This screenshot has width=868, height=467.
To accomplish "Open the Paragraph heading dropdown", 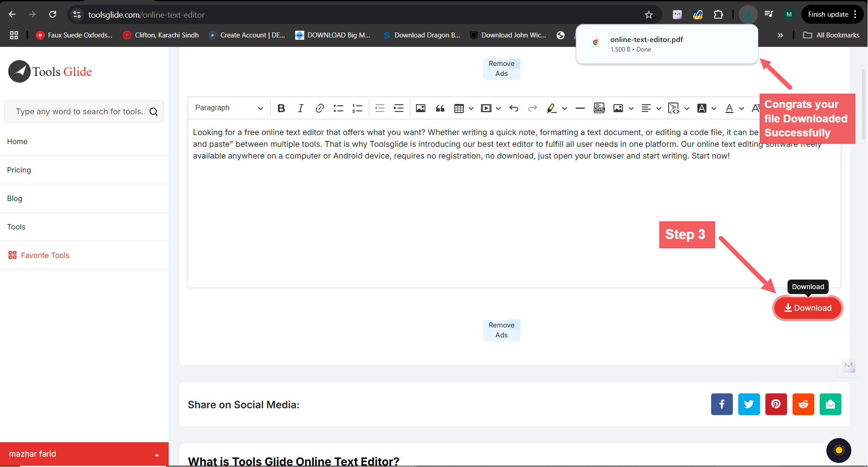I will pos(229,108).
